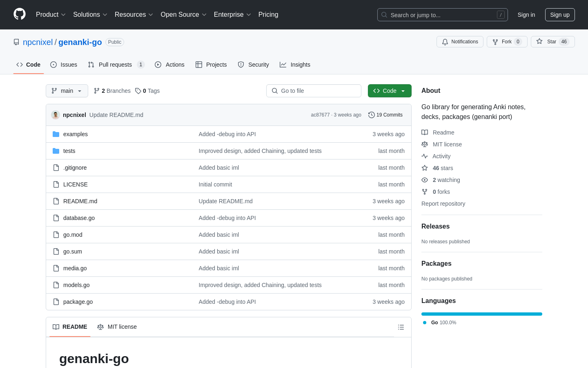Click the examples folder icon

click(56, 134)
